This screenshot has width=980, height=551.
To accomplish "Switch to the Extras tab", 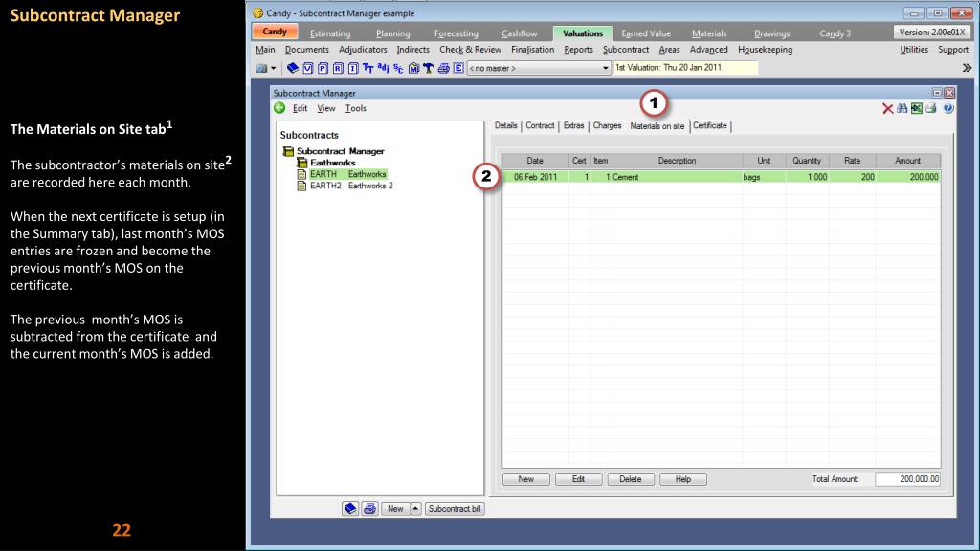I will click(574, 125).
